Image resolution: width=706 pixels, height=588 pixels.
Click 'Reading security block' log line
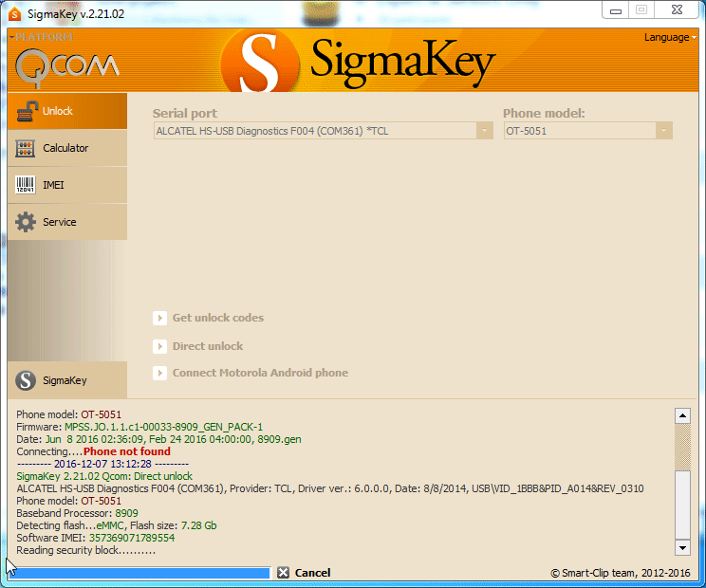click(86, 550)
